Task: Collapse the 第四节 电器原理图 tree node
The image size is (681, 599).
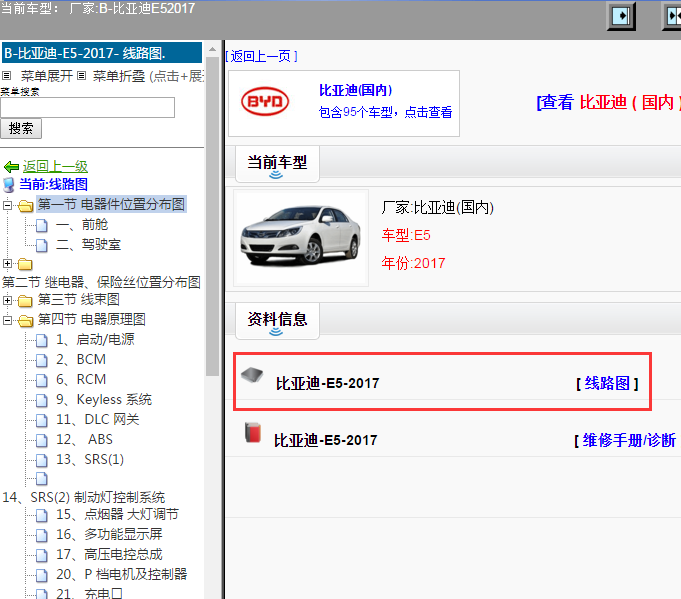Action: pyautogui.click(x=8, y=320)
